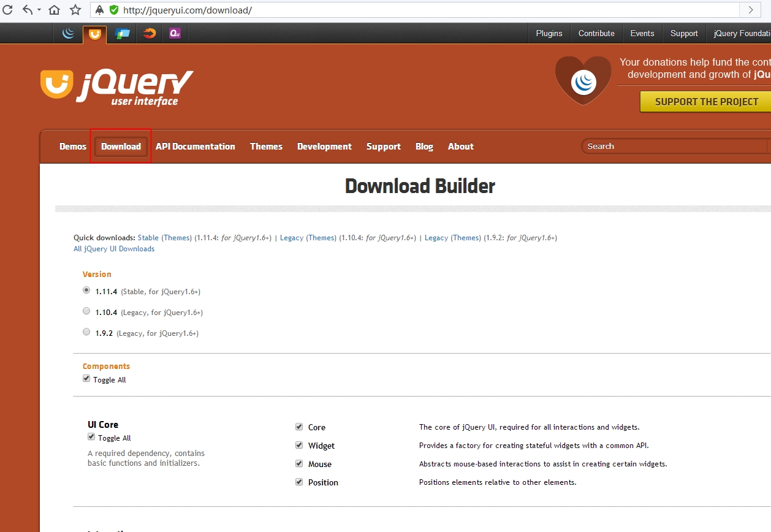This screenshot has width=771, height=532.
Task: Click the rocket icon in the address bar
Action: (x=100, y=10)
